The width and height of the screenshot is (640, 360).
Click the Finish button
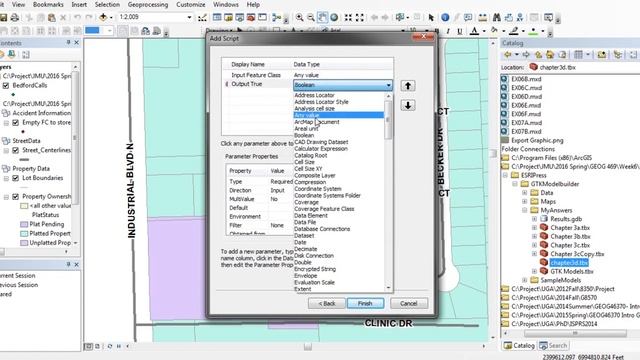point(365,303)
